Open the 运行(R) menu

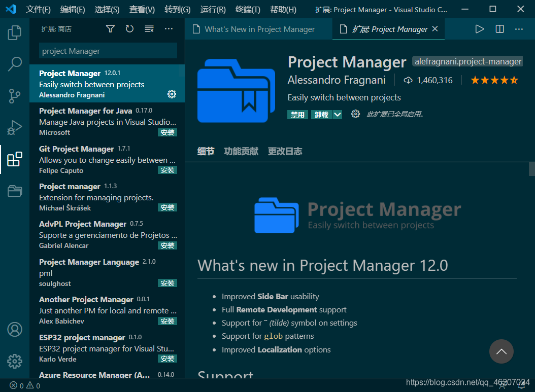[x=213, y=10]
